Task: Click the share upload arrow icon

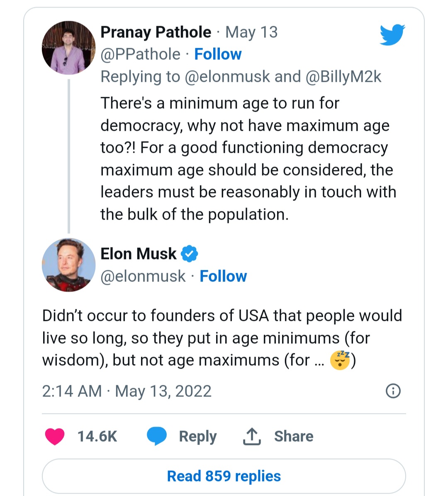Action: click(251, 436)
